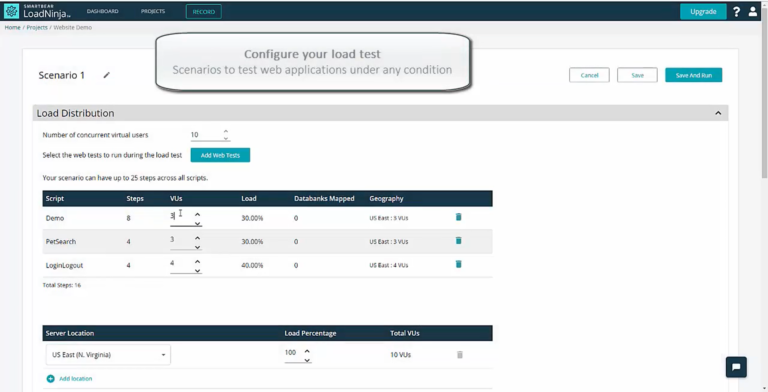
Task: Click the Add location link
Action: click(75, 378)
